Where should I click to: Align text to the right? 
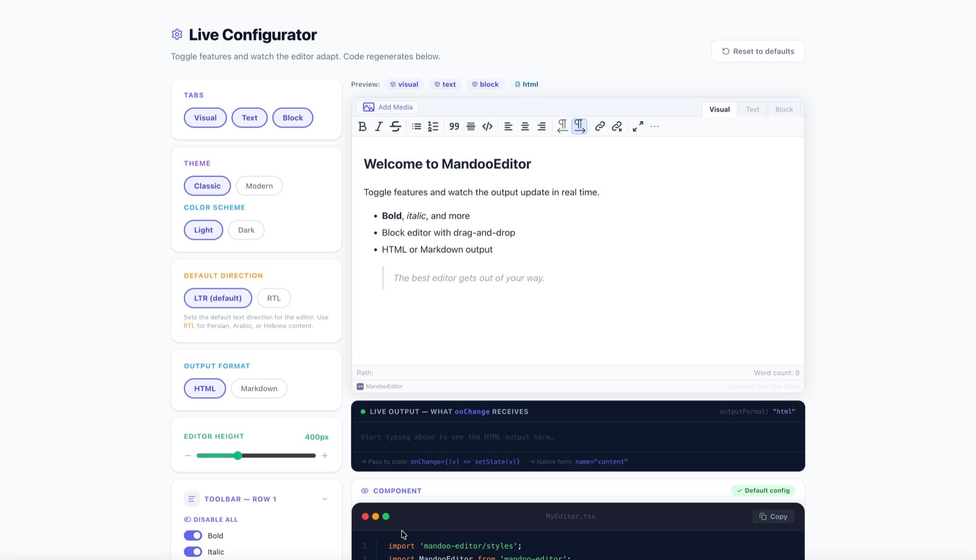[542, 127]
